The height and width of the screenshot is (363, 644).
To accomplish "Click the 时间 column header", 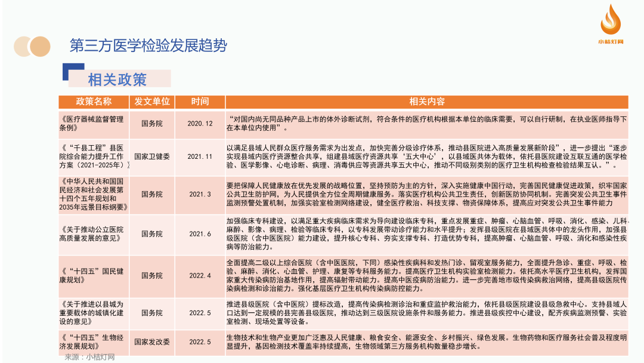I will 200,101.
